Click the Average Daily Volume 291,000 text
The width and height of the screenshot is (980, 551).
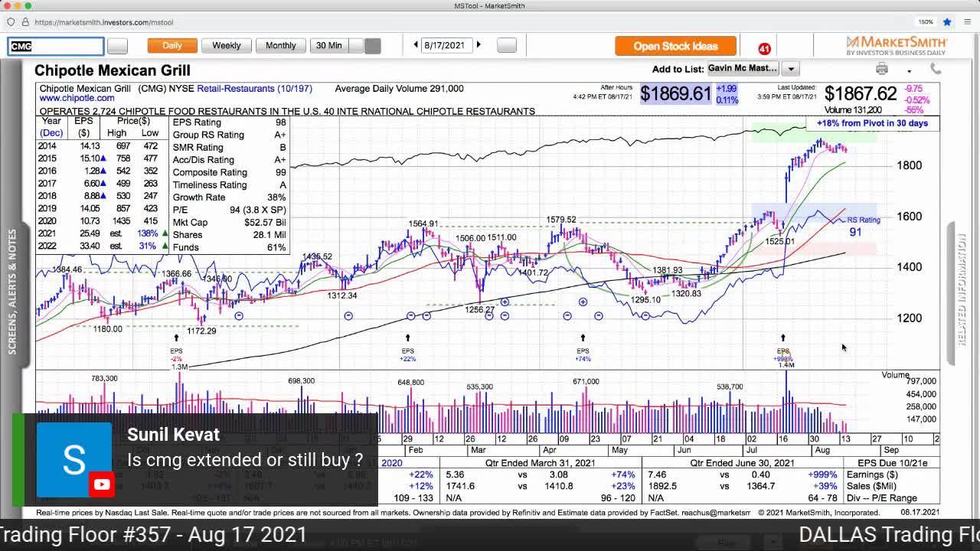tap(399, 89)
